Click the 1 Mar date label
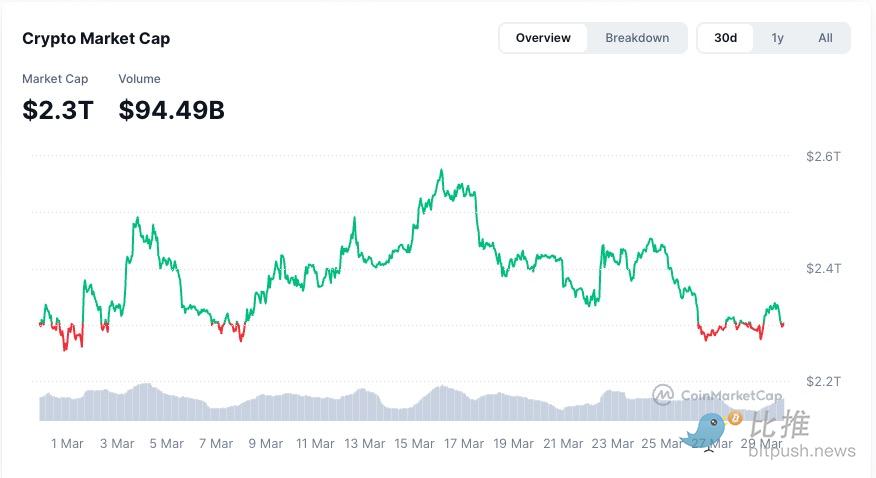The image size is (876, 478). (67, 443)
